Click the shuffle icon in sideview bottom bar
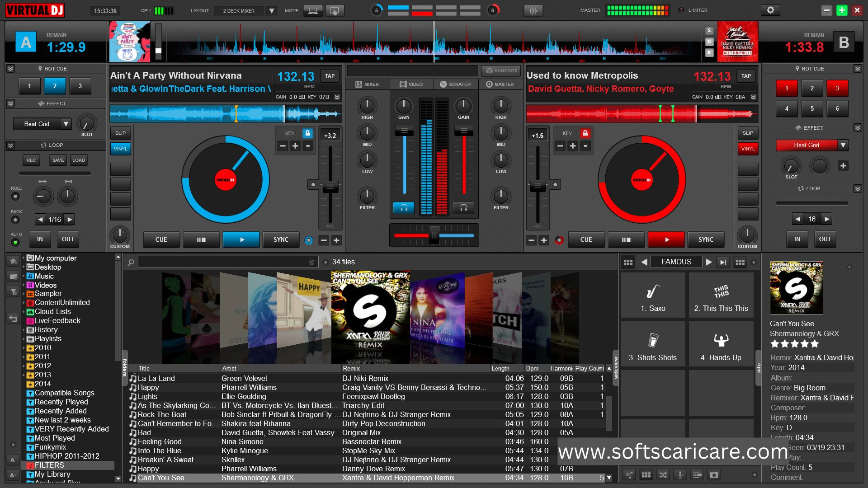This screenshot has width=868, height=488. point(663,475)
